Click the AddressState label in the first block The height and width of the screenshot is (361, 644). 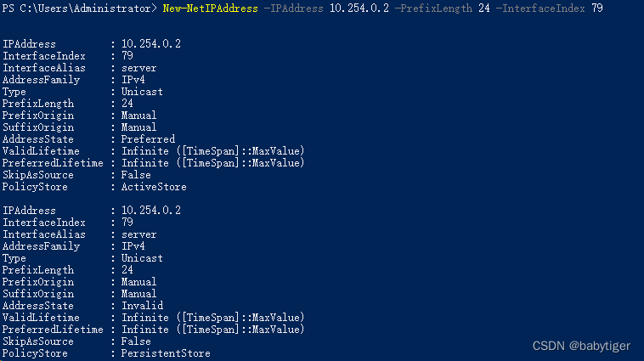click(x=38, y=138)
